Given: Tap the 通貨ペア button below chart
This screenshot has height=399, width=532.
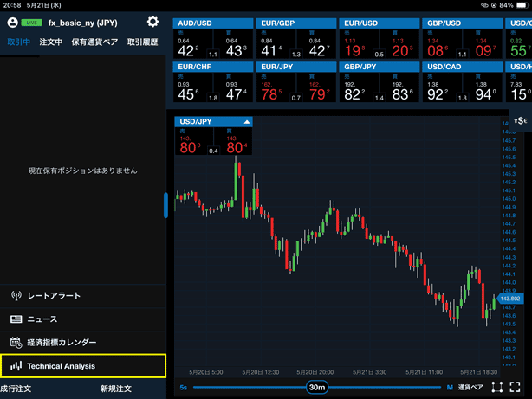Looking at the screenshot, I should click(470, 387).
